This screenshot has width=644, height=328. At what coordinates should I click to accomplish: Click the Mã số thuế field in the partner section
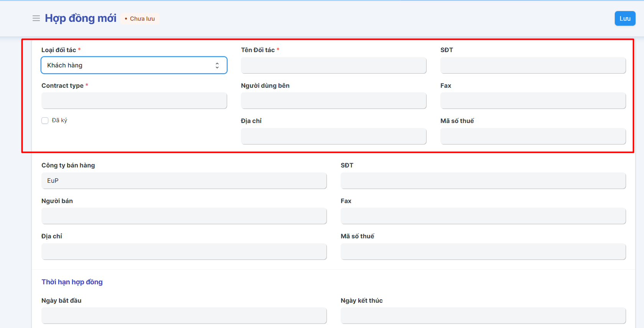(533, 136)
